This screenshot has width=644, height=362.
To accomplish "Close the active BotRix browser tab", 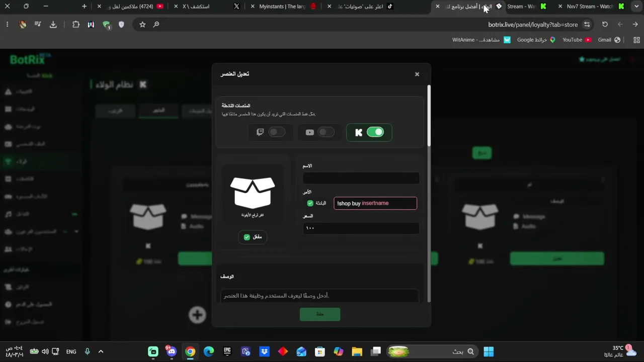I will click(438, 7).
